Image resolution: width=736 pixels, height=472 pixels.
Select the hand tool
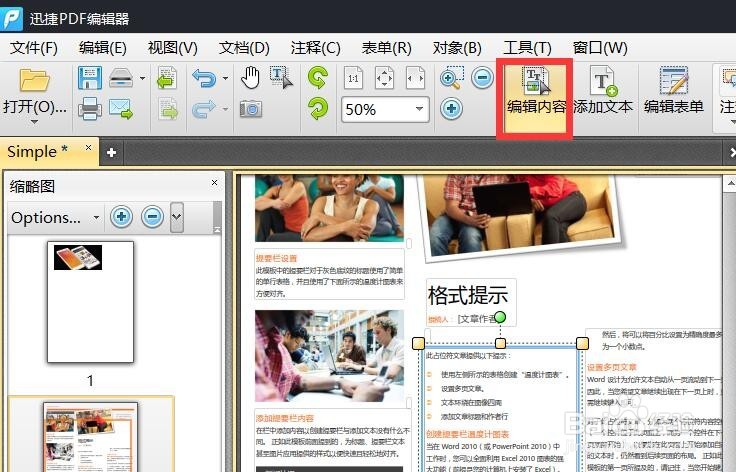251,77
